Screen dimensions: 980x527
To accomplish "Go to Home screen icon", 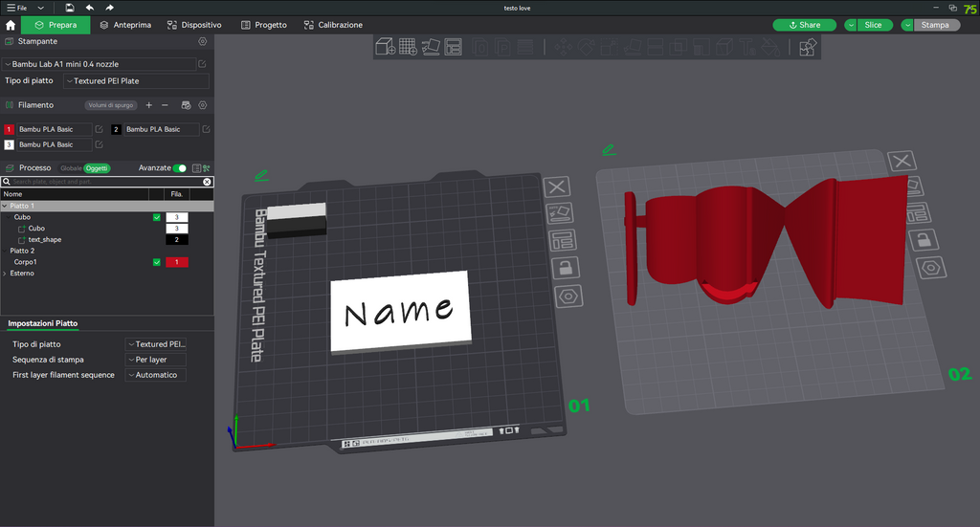I will (10, 25).
